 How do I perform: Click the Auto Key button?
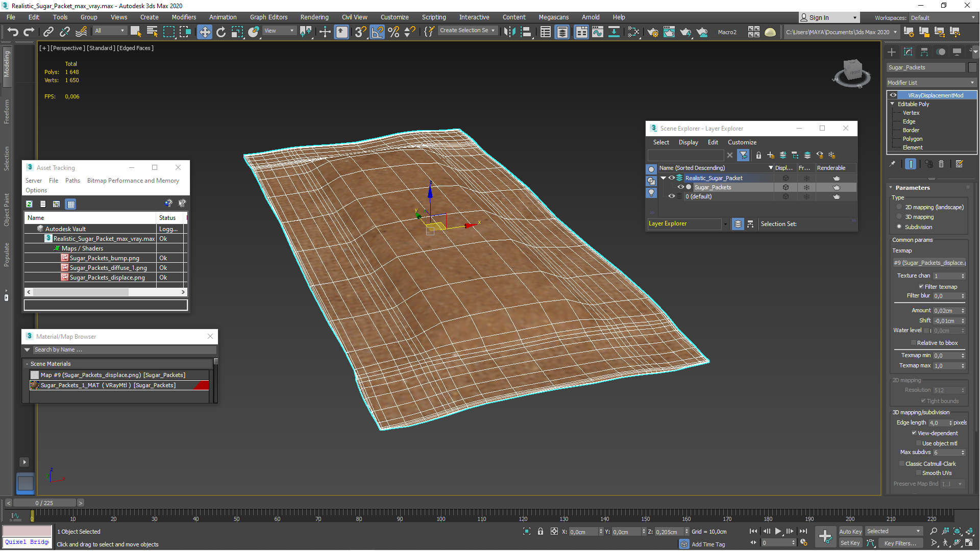(850, 532)
